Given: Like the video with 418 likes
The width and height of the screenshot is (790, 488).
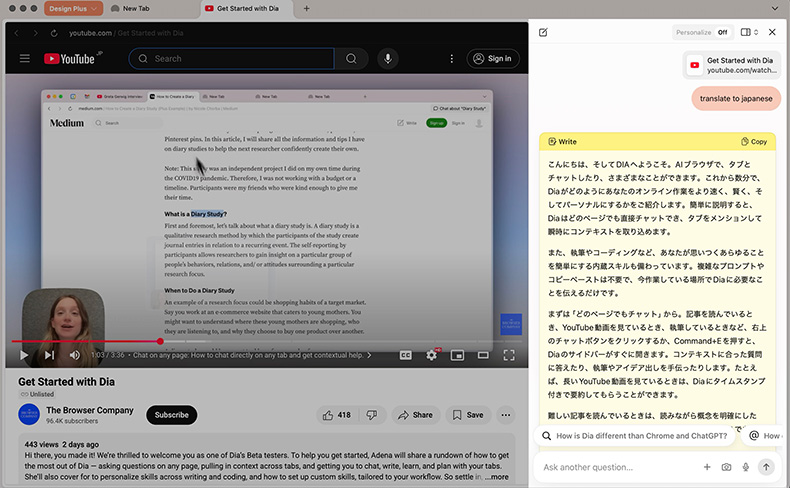Looking at the screenshot, I should pyautogui.click(x=337, y=415).
